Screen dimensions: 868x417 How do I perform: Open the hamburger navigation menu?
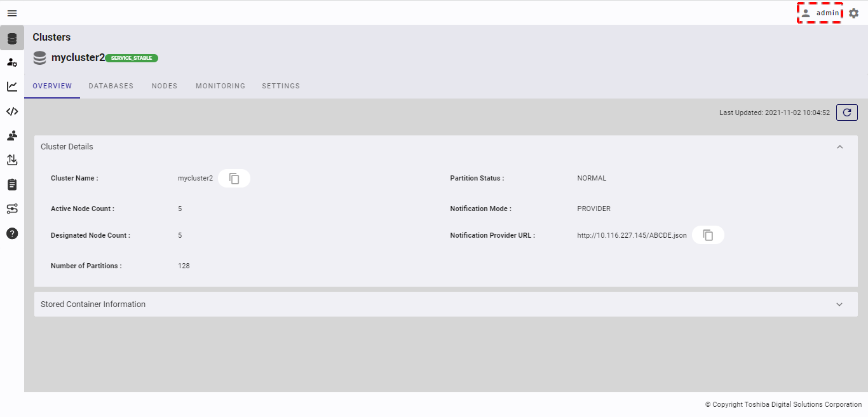point(12,13)
